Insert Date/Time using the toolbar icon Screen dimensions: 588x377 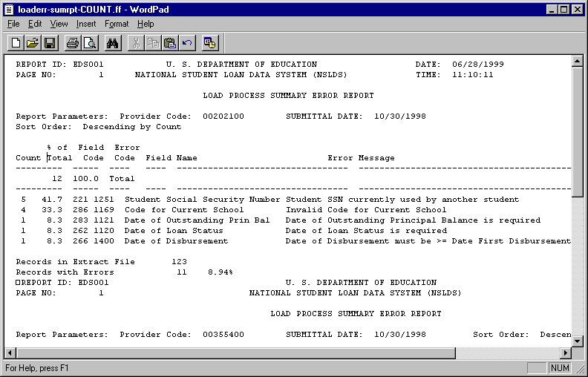[x=209, y=43]
